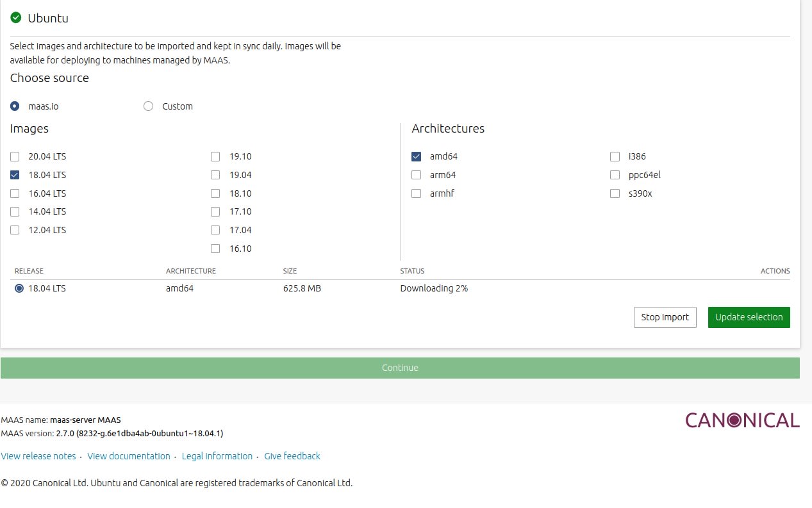Open the View release notes link
Screen dimensions: 812x508
tap(38, 456)
